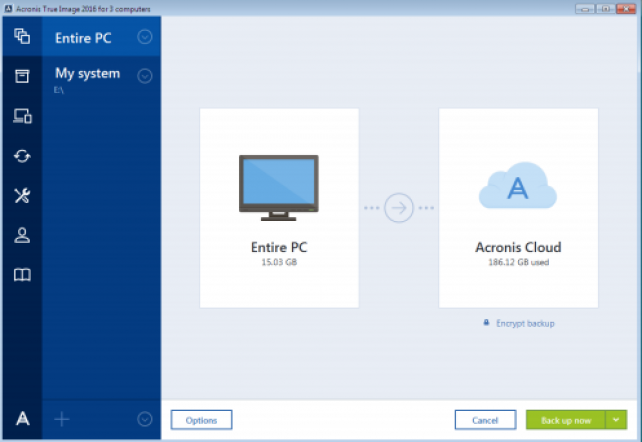Click the Acronis Cloud icon

[518, 185]
